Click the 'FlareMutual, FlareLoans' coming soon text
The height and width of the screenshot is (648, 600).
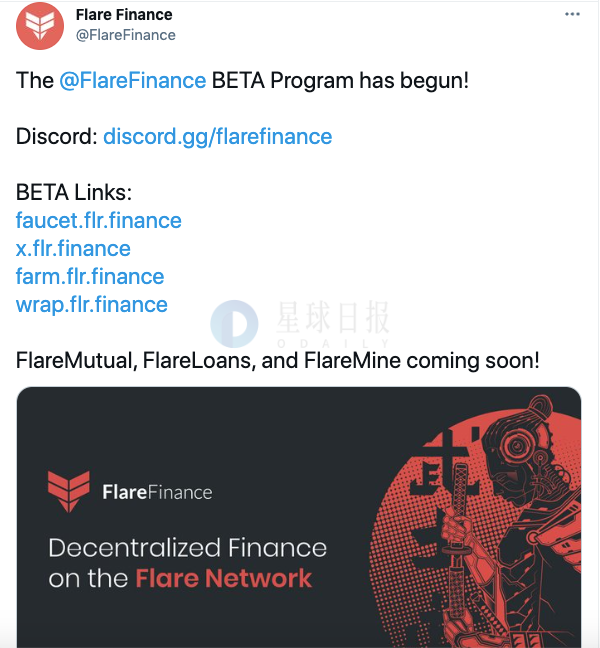pos(278,360)
